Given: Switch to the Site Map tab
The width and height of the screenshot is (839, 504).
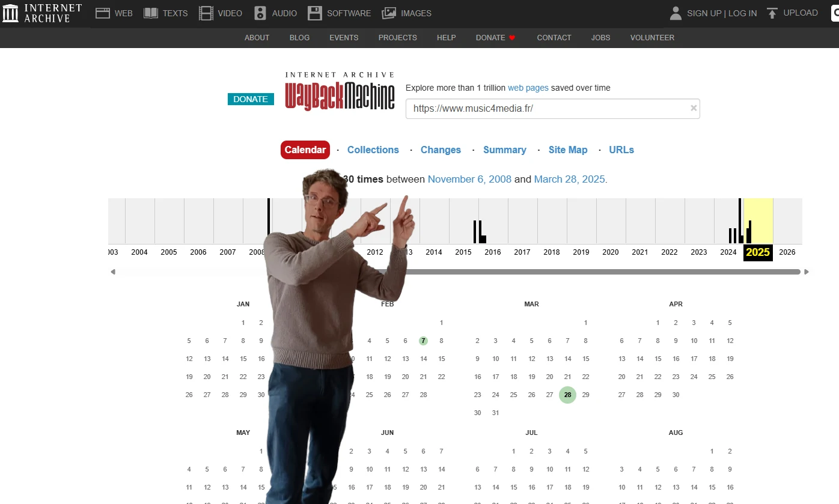Looking at the screenshot, I should [x=567, y=150].
